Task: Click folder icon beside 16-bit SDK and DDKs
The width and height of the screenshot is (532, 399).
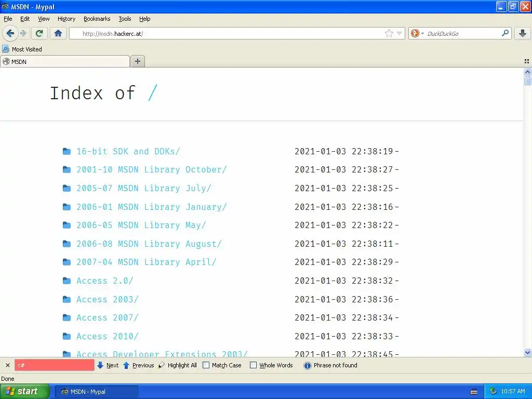Action: pyautogui.click(x=67, y=151)
